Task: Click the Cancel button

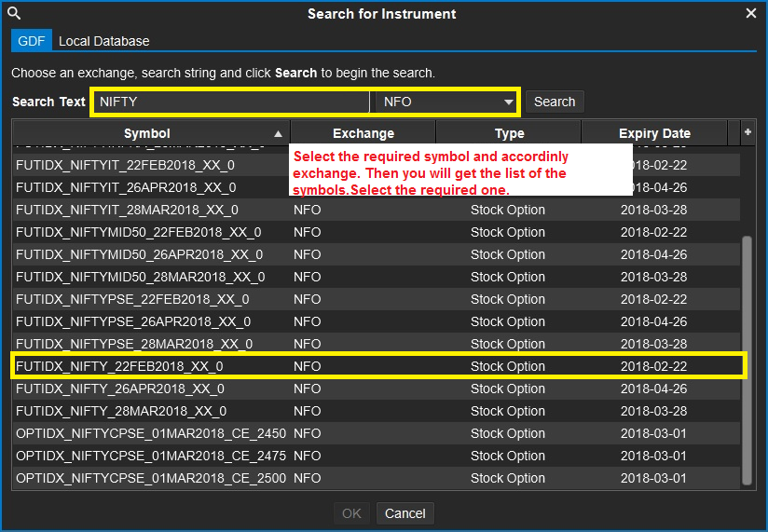Action: (x=405, y=513)
